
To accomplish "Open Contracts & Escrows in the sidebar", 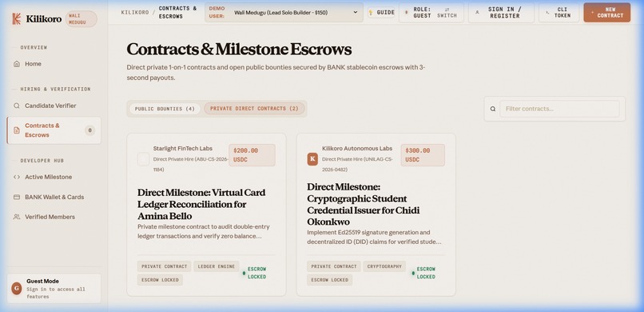I will click(x=54, y=130).
